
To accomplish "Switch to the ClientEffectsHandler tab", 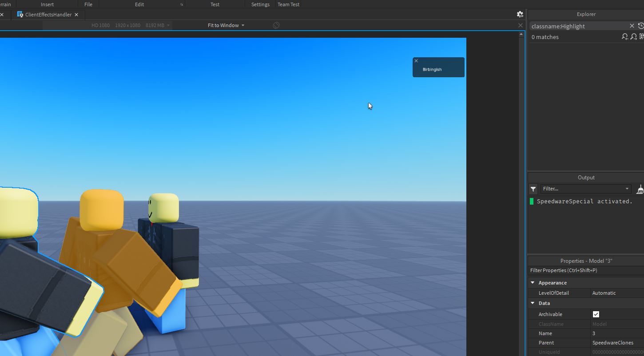I will [48, 14].
